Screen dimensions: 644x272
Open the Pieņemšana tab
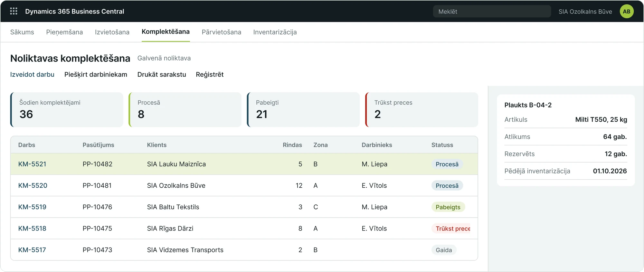pos(64,32)
